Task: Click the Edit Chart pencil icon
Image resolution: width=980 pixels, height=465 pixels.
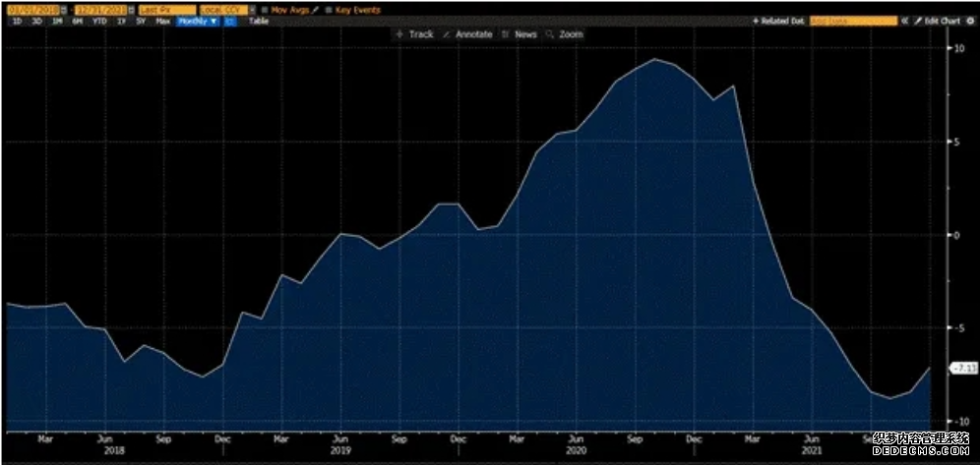Action: 917,22
